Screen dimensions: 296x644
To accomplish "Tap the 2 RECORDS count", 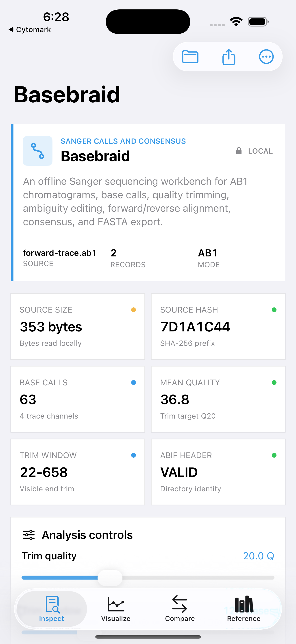I will (x=128, y=258).
